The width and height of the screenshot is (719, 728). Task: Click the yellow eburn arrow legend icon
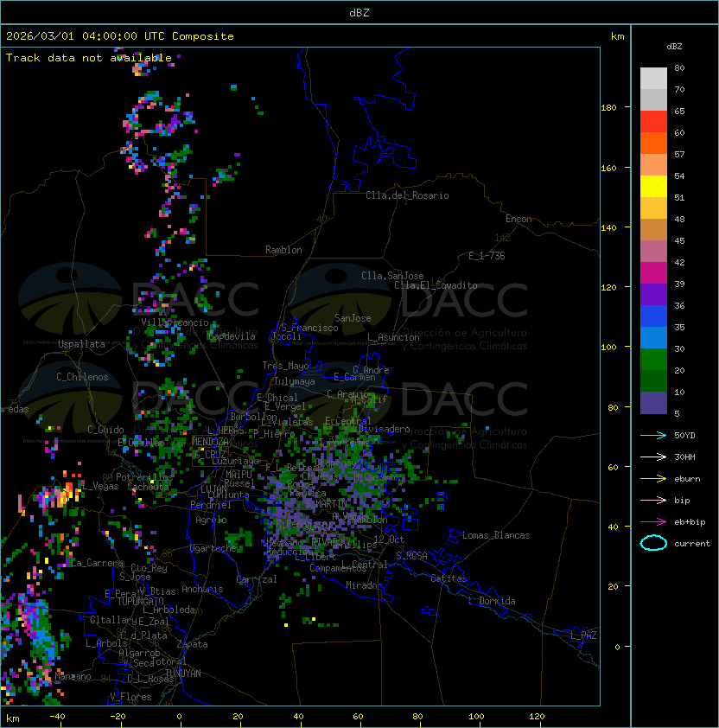coord(653,479)
